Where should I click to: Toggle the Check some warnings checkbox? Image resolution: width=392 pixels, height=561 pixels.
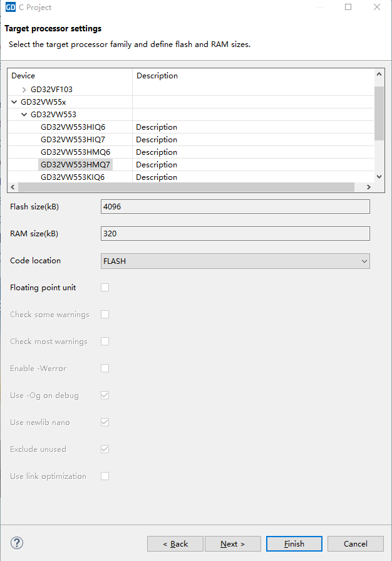(105, 314)
